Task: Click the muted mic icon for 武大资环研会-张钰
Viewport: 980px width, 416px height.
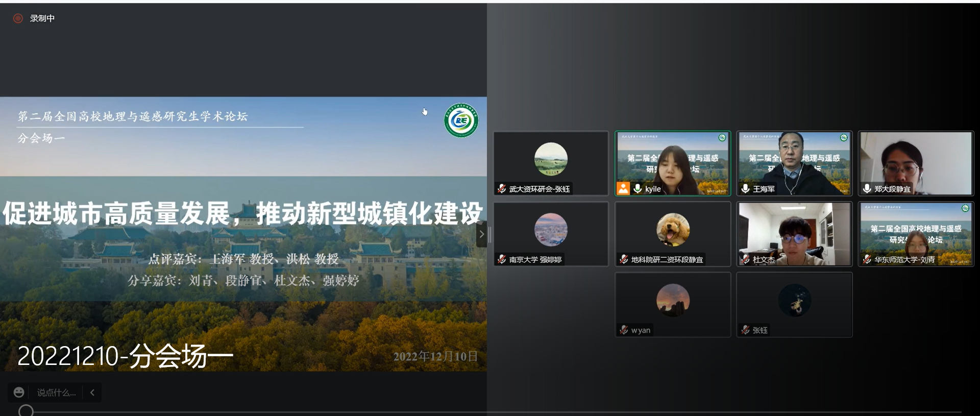Action: tap(502, 189)
